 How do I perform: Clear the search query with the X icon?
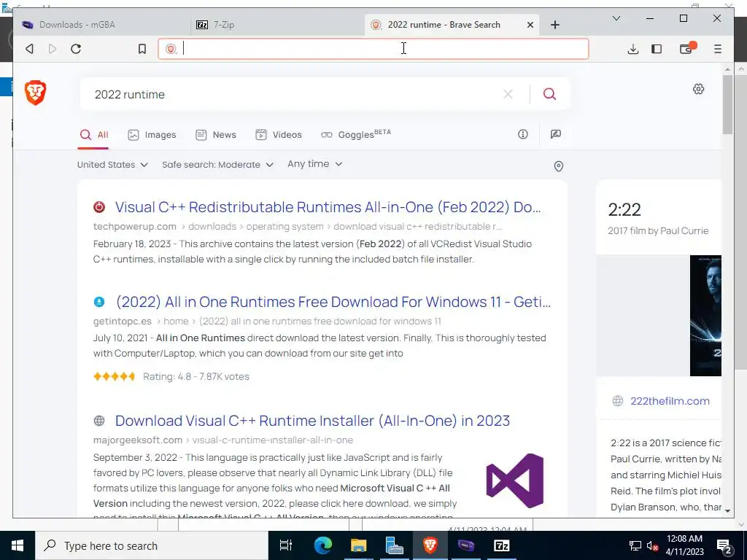508,94
